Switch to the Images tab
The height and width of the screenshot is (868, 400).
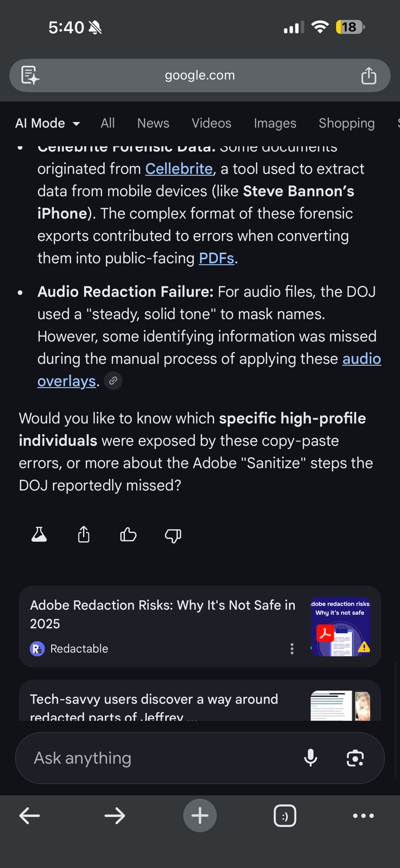pos(275,123)
